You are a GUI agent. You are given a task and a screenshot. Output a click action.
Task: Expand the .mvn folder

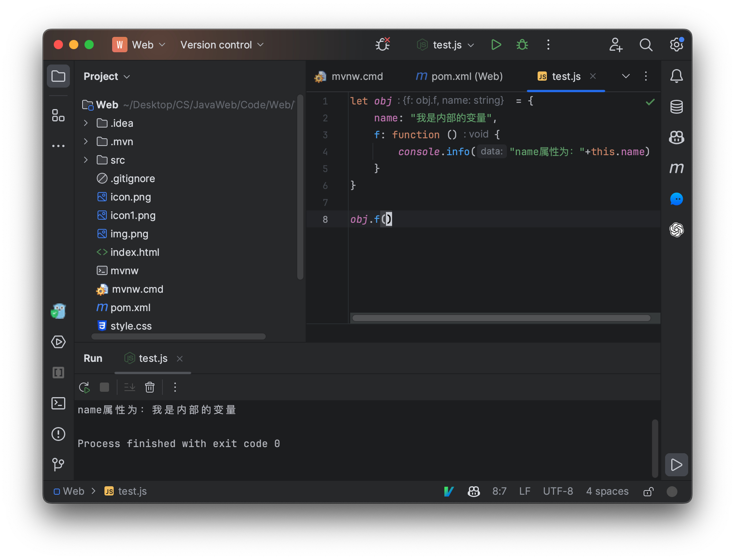pos(86,141)
